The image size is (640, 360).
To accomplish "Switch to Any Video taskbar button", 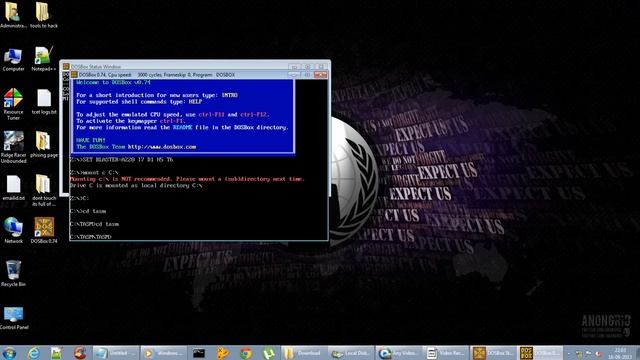I will coord(398,353).
